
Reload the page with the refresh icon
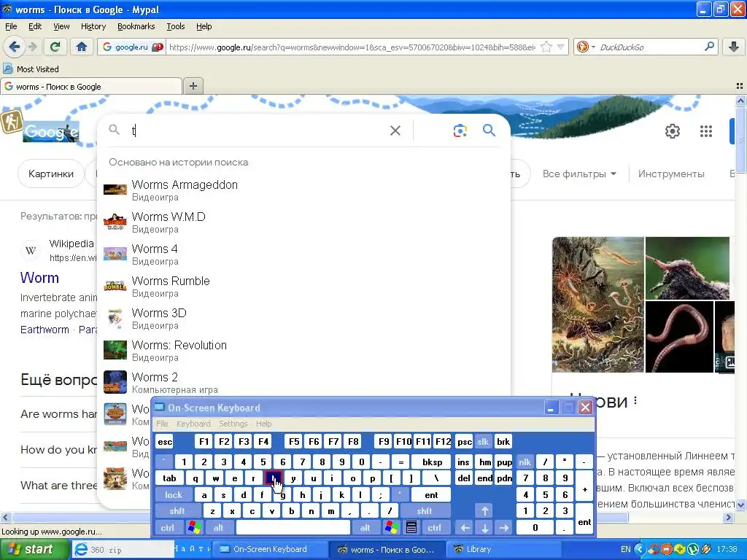click(x=55, y=47)
